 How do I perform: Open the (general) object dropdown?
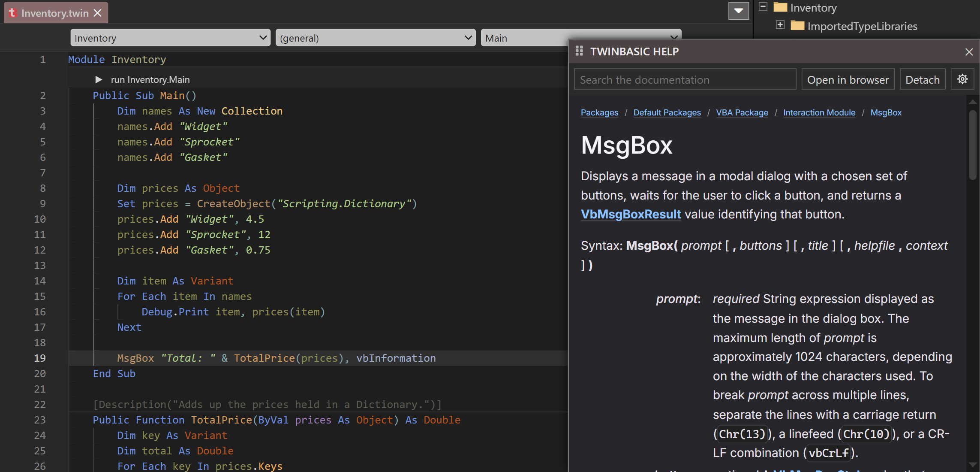tap(376, 38)
